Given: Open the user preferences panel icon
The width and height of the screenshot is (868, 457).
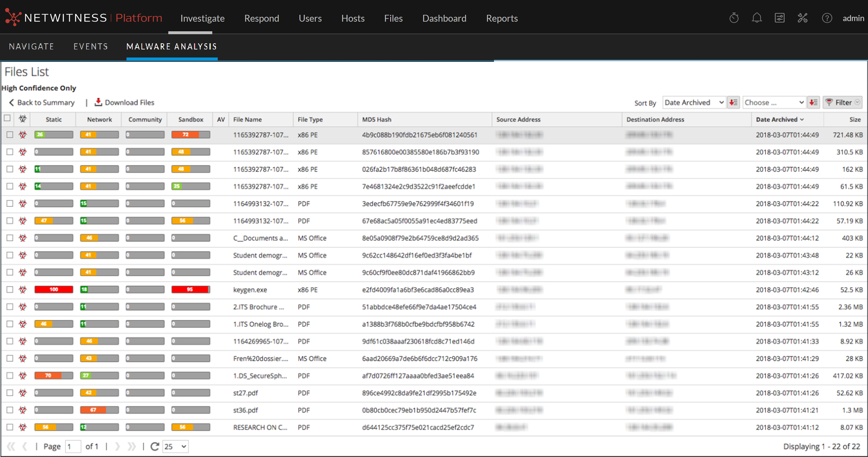Looking at the screenshot, I should click(780, 18).
